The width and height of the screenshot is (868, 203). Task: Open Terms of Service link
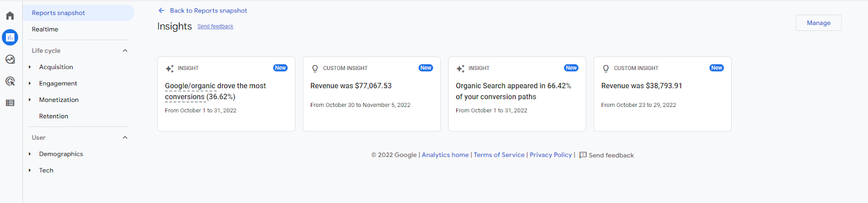(x=499, y=155)
